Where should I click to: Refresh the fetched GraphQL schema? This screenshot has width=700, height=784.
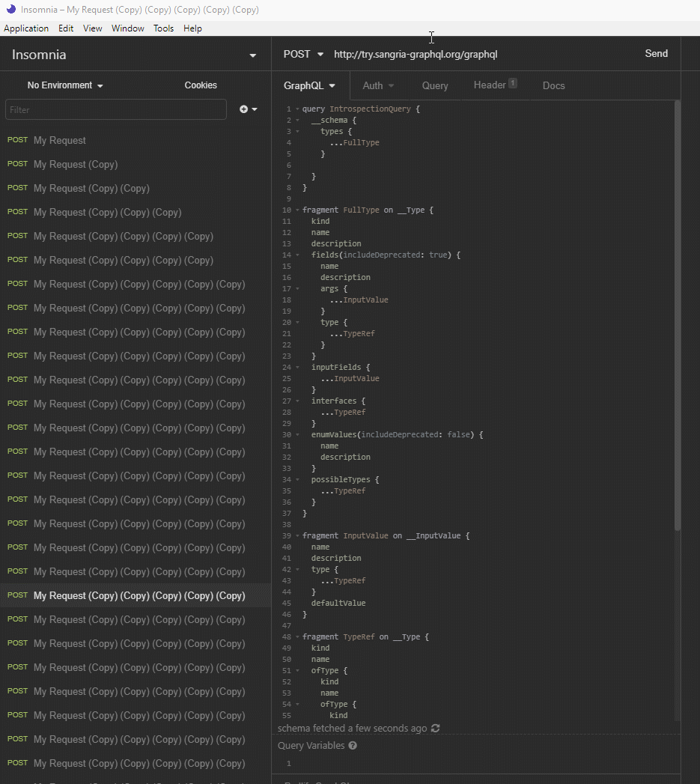[x=435, y=728]
